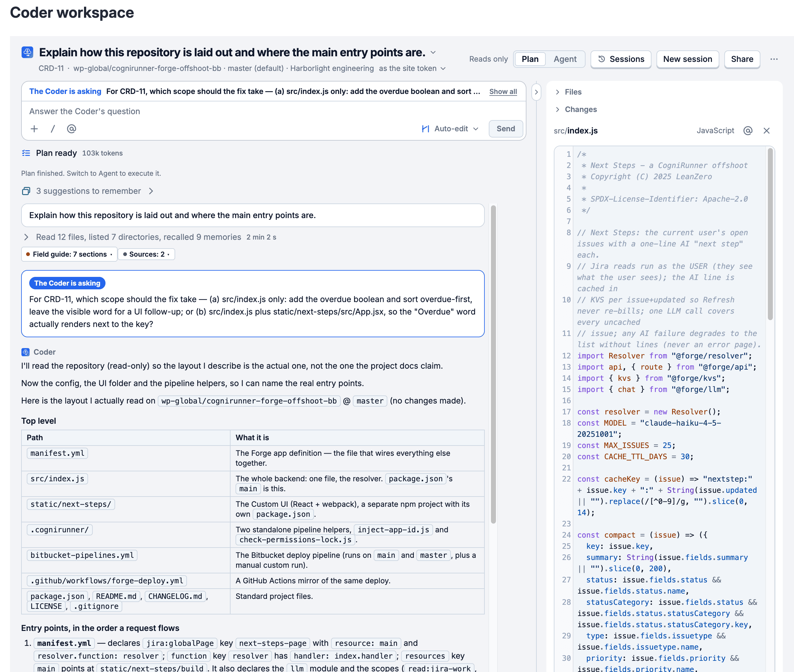Viewport: 794px width, 672px height.
Task: Switch to Plan mode
Action: tap(530, 59)
